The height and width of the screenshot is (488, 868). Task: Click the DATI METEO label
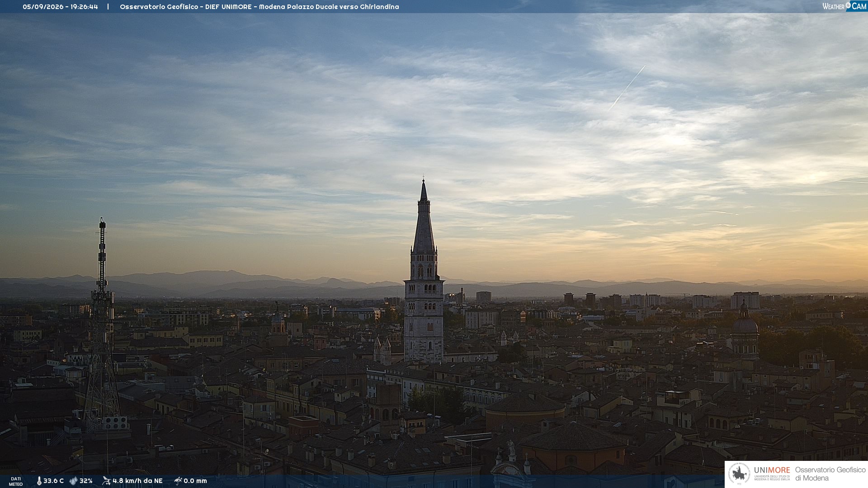pyautogui.click(x=16, y=481)
